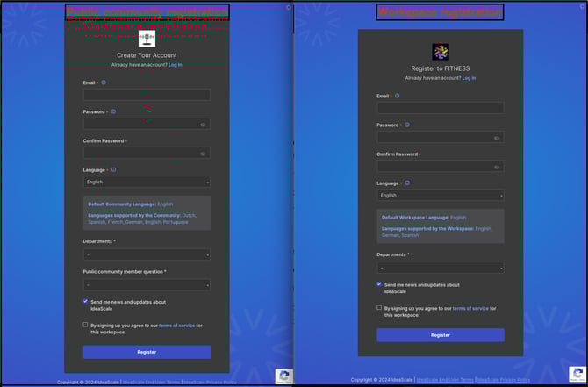The width and height of the screenshot is (588, 387).
Task: Click Register button on Register to FITNESS form
Action: [441, 335]
